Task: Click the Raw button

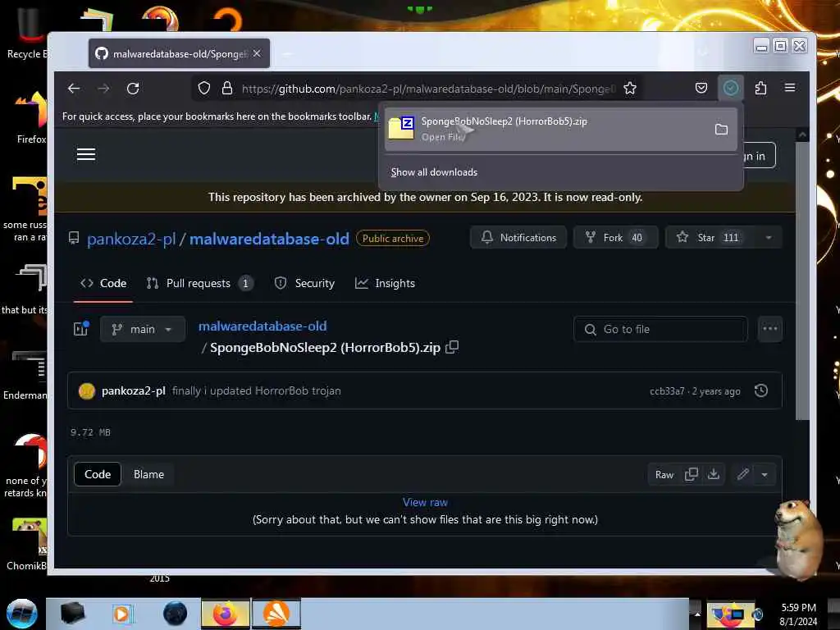Action: coord(664,475)
